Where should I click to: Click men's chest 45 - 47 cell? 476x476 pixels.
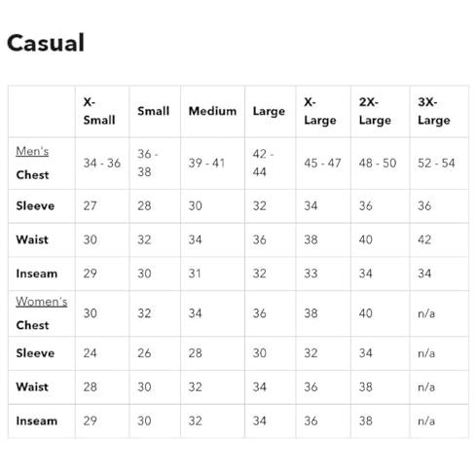322,163
